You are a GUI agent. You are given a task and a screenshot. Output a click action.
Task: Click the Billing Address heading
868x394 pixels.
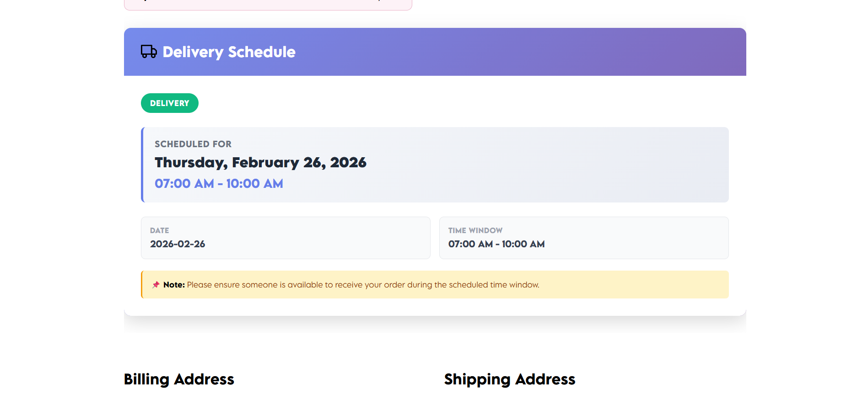(179, 379)
